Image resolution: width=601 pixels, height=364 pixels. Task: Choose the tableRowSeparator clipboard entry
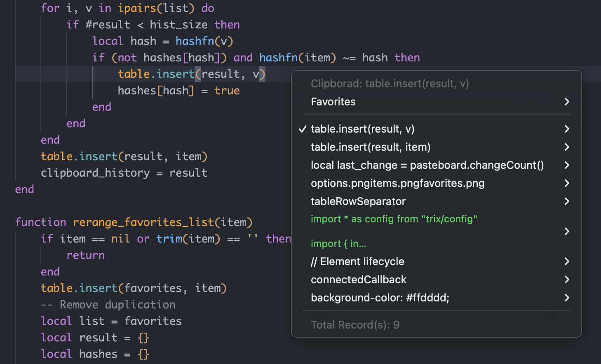436,201
